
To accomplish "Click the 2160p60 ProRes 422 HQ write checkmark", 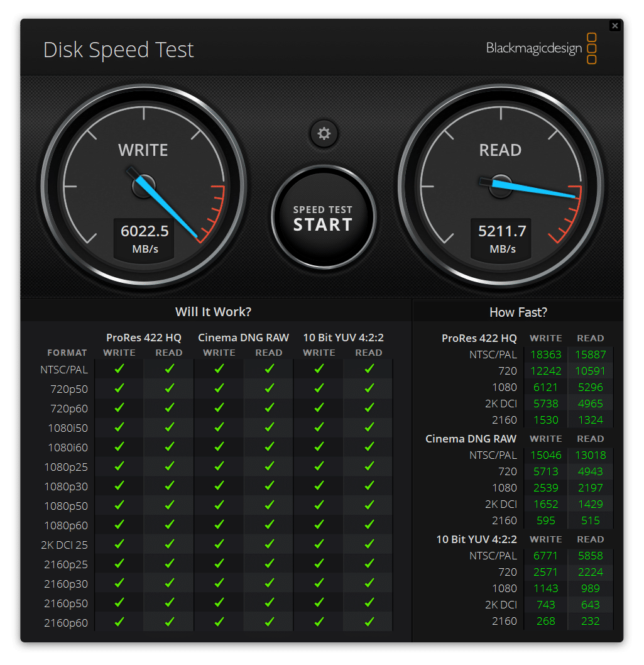I will click(119, 622).
